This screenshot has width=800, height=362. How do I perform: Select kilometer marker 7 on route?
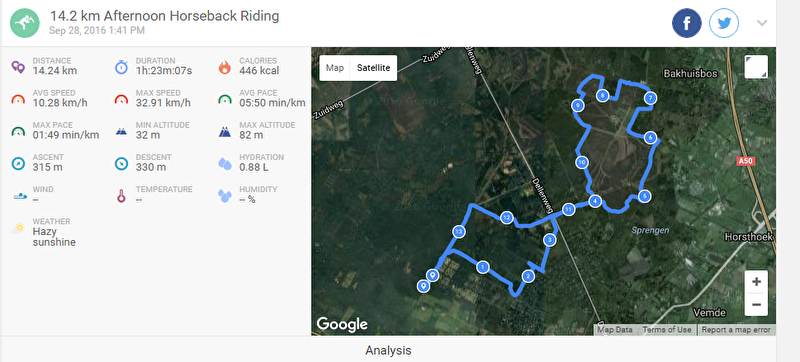[649, 98]
